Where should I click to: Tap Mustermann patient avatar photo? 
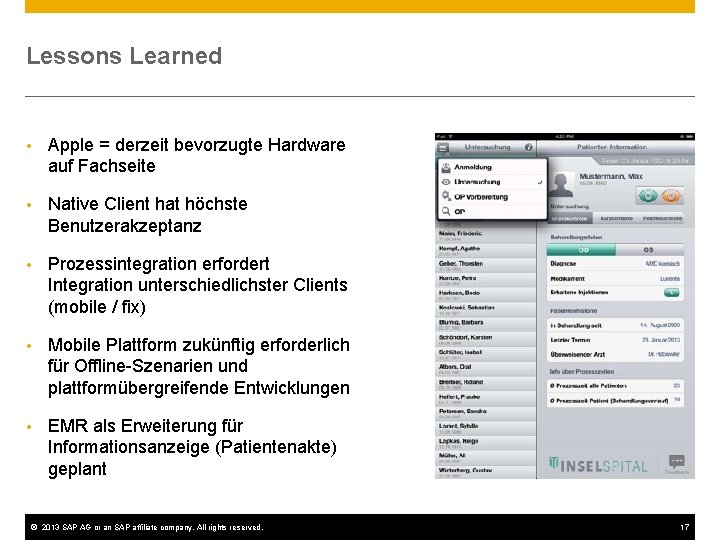561,185
